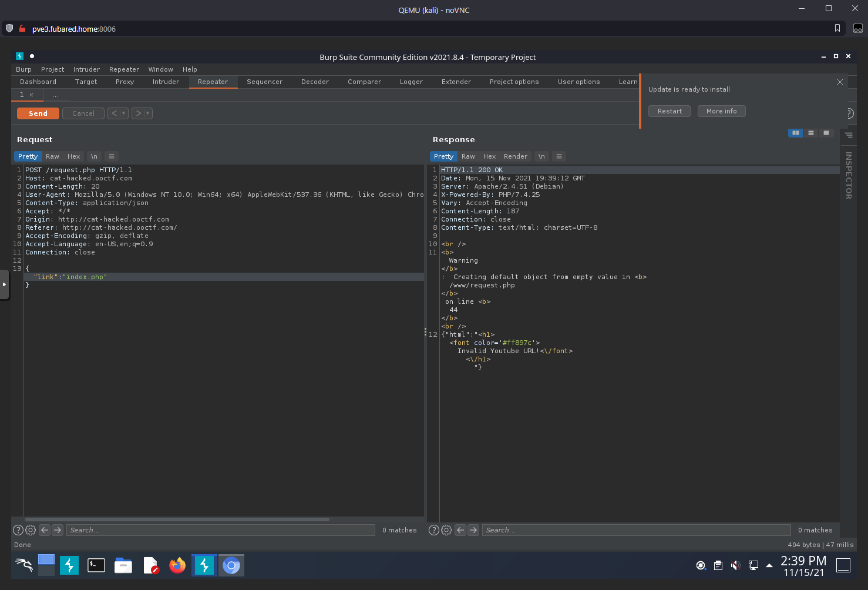This screenshot has width=868, height=590.
Task: Go to previous request in history
Action: coord(115,113)
